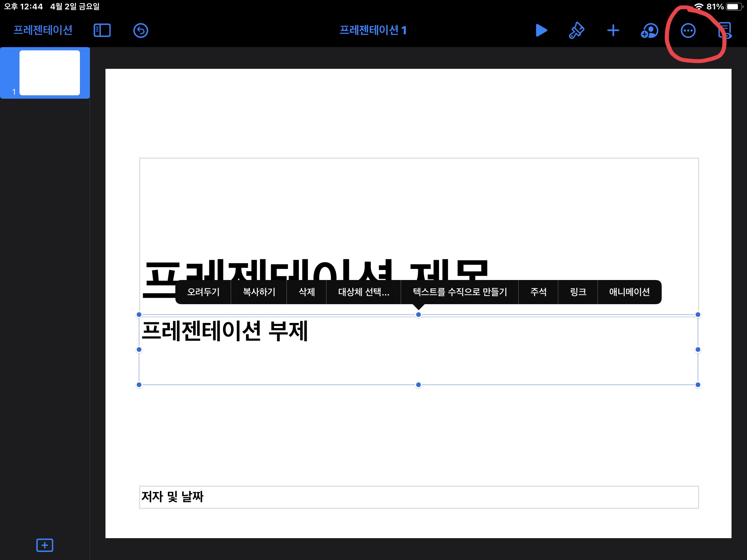Tap the undo arrow icon

(x=140, y=30)
